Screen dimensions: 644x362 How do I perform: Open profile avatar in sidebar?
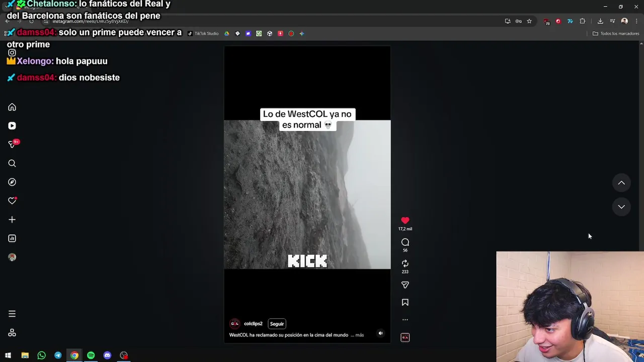pyautogui.click(x=12, y=257)
